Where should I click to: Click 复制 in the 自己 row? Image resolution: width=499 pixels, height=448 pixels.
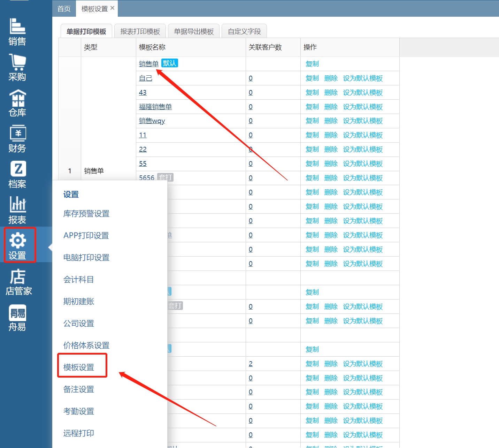pyautogui.click(x=312, y=78)
